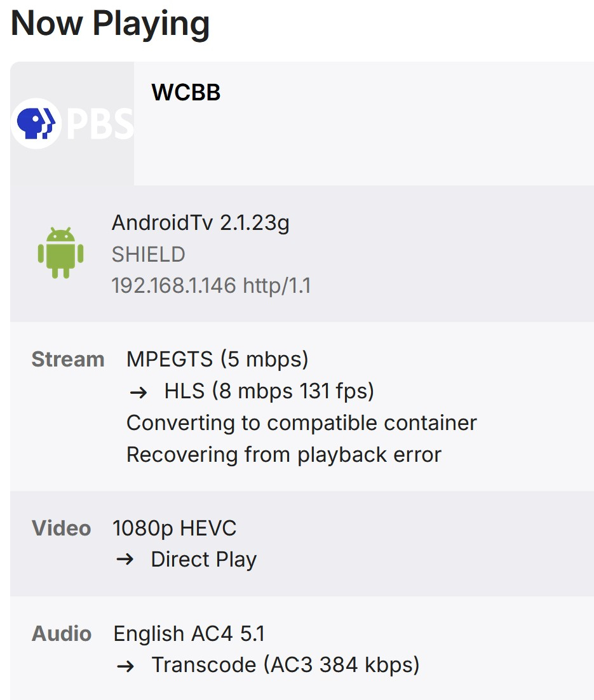The height and width of the screenshot is (700, 594).
Task: Select the 1080p HEVC video info
Action: coord(174,528)
